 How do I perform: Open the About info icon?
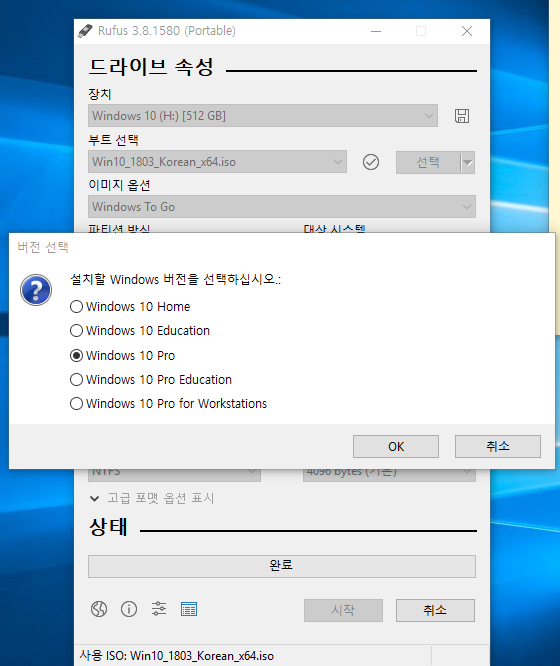click(129, 609)
